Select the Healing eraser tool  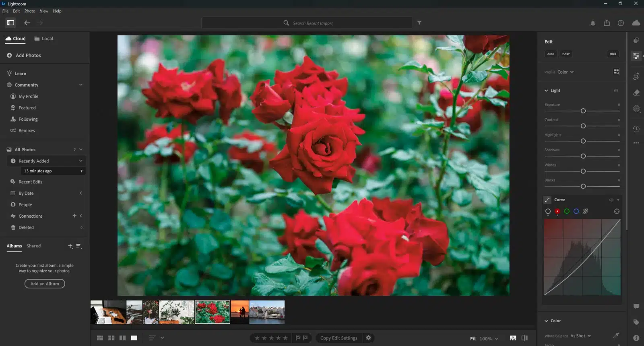point(636,93)
